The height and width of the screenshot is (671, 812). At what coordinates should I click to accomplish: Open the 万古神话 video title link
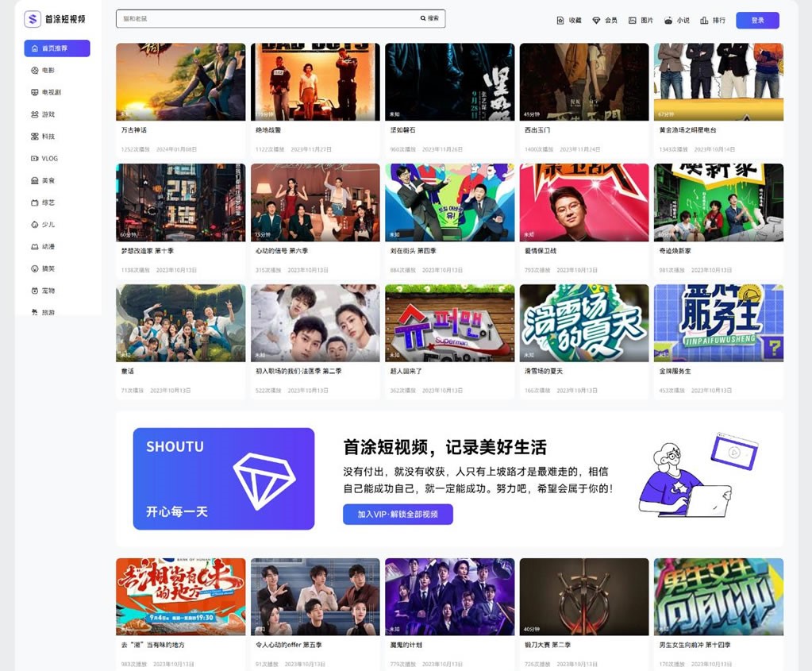134,130
